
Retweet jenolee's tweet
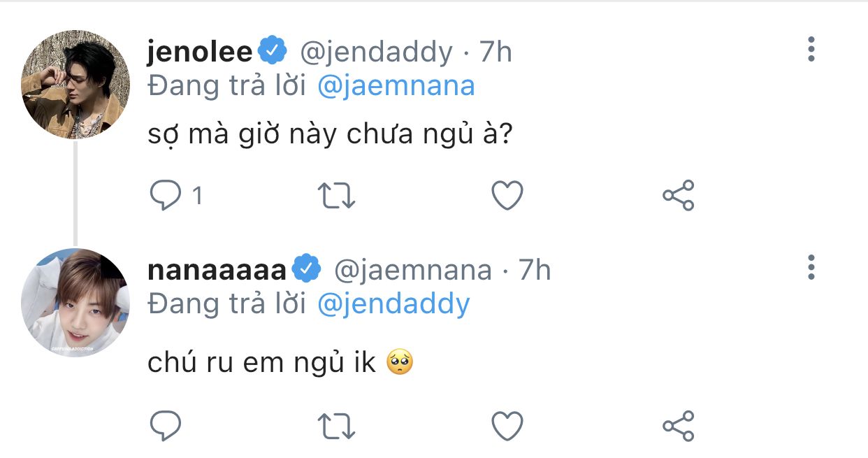[336, 196]
